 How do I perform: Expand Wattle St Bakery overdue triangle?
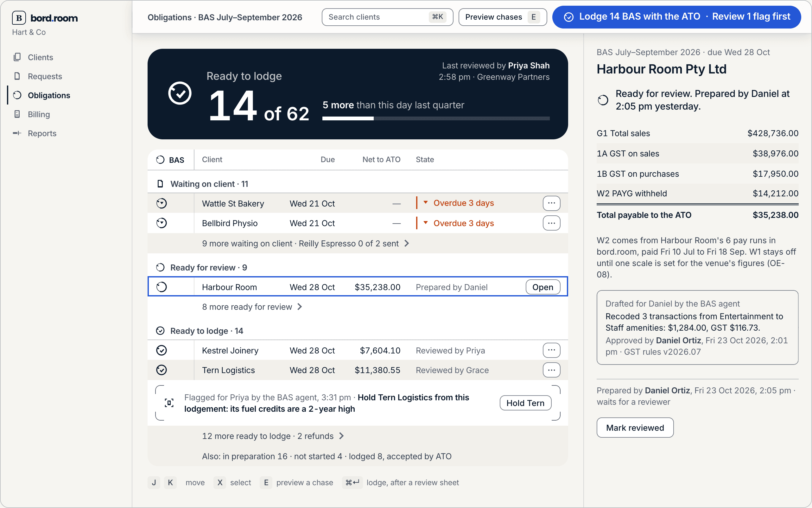pos(426,203)
